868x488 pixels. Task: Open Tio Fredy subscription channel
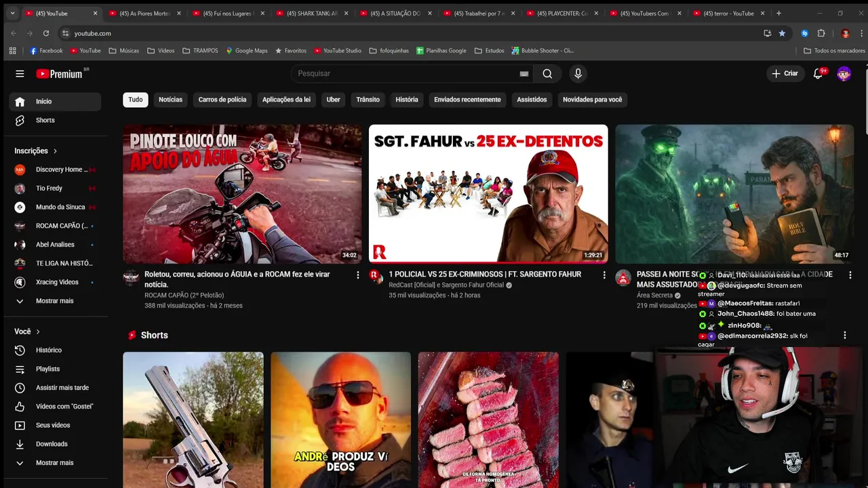tap(56, 188)
